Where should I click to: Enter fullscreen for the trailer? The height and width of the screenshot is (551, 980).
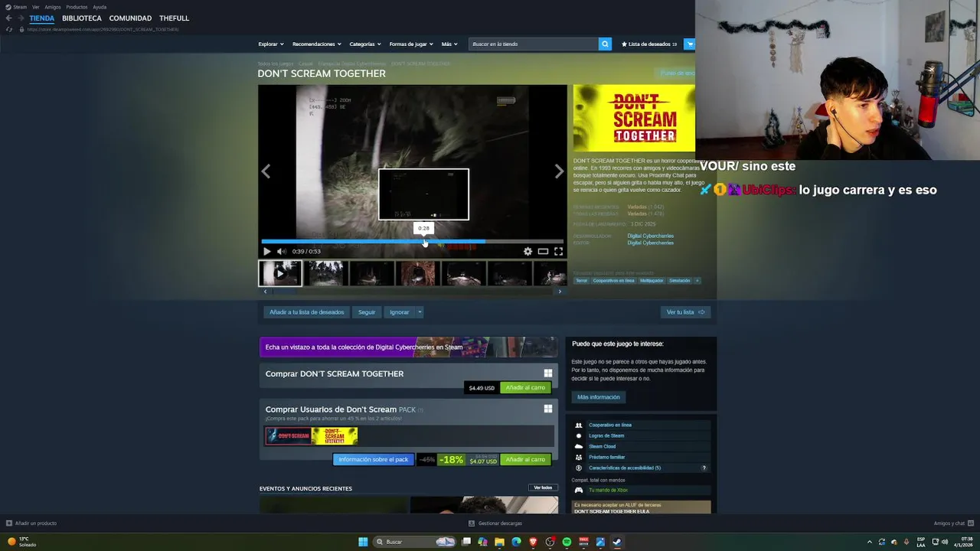558,251
